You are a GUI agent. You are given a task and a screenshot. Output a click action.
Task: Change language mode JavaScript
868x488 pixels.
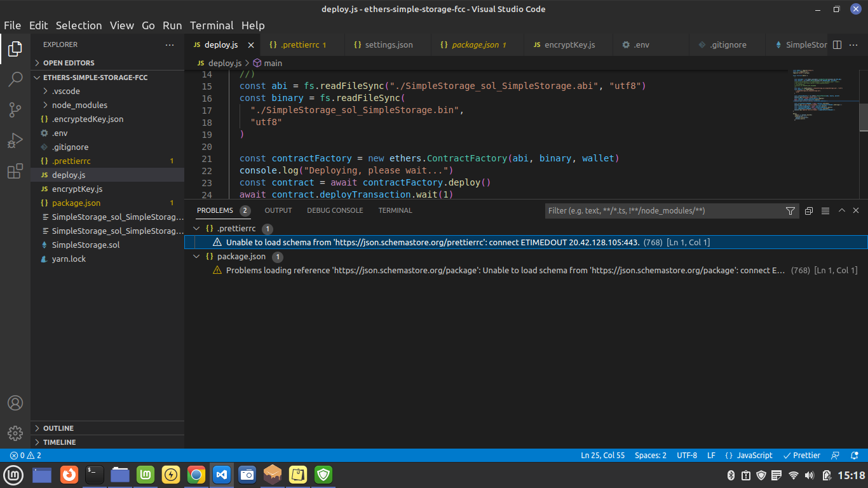(749, 456)
